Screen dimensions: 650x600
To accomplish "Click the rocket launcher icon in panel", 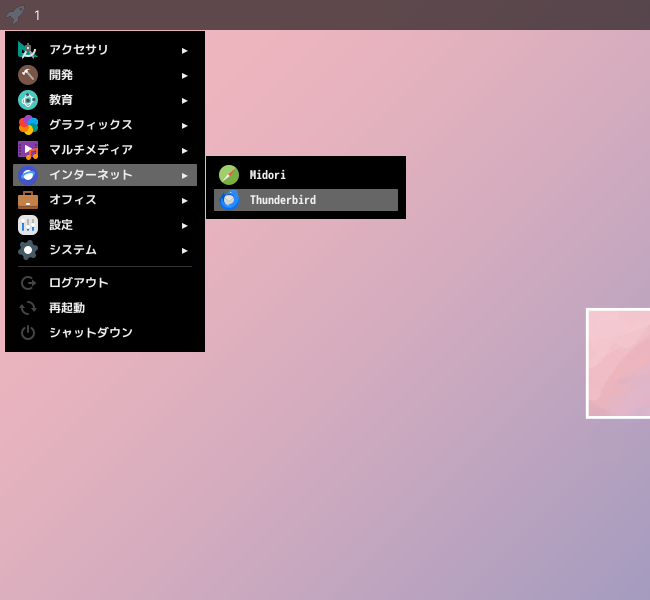I will click(x=16, y=15).
